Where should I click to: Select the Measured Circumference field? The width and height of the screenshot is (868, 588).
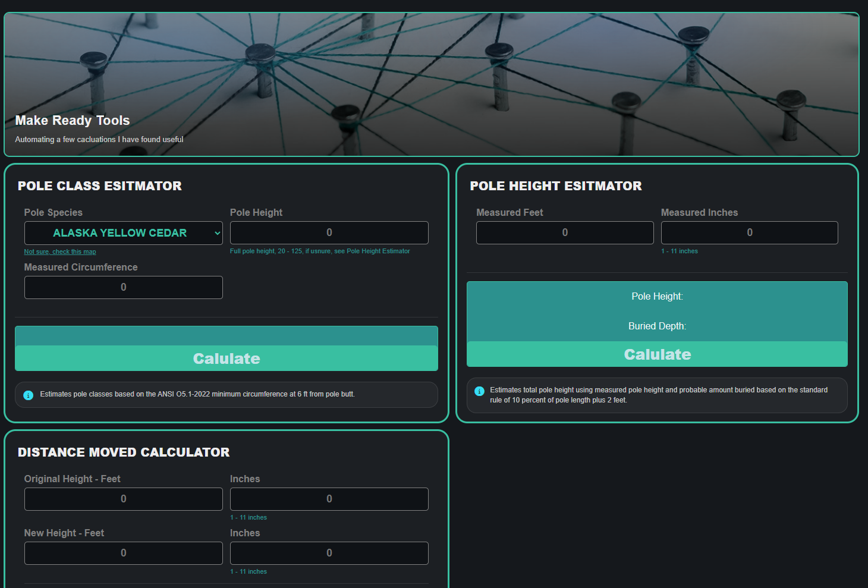[x=123, y=288]
